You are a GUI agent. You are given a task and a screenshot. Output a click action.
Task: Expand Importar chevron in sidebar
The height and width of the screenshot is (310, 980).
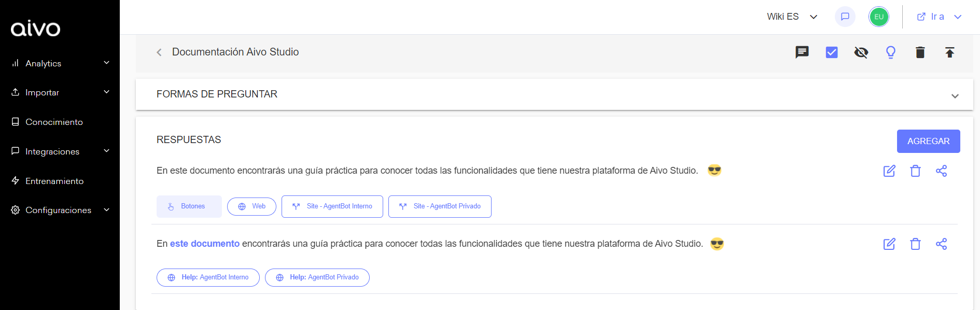(106, 92)
